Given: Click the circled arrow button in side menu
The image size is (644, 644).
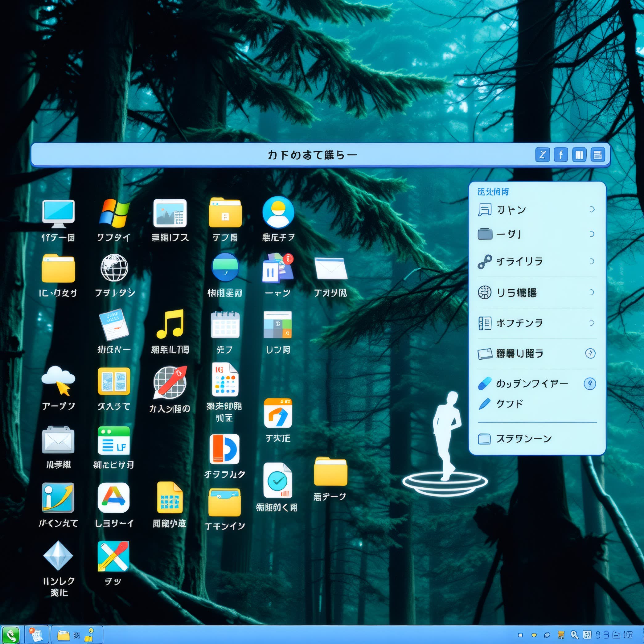Looking at the screenshot, I should click(x=590, y=353).
